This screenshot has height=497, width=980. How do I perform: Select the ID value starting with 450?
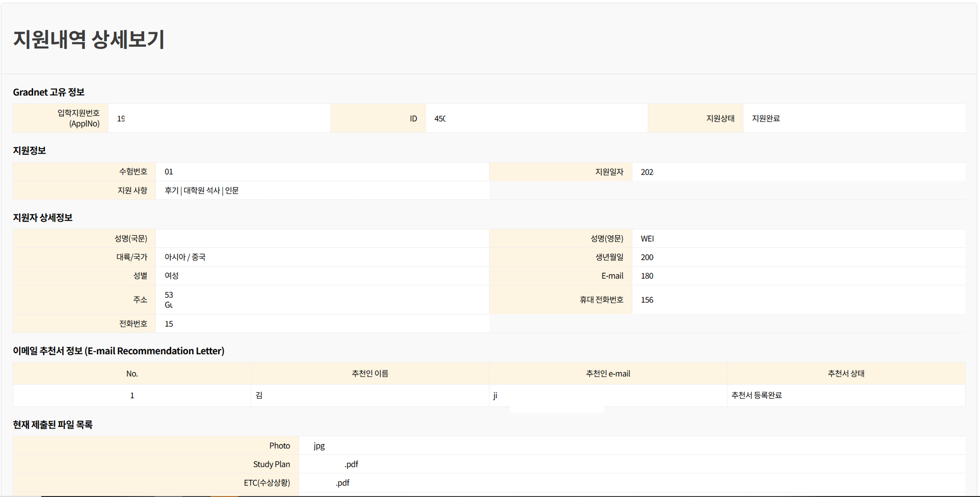point(440,119)
